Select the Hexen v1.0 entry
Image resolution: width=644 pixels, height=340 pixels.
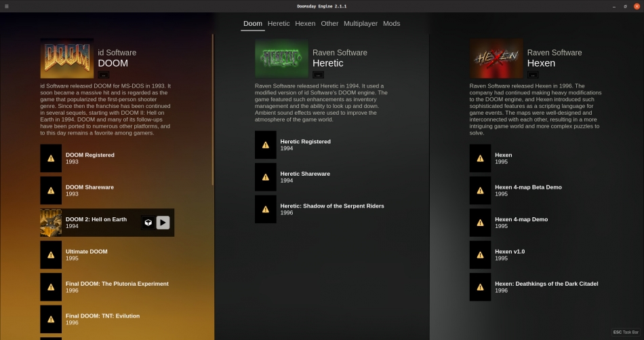(x=536, y=255)
